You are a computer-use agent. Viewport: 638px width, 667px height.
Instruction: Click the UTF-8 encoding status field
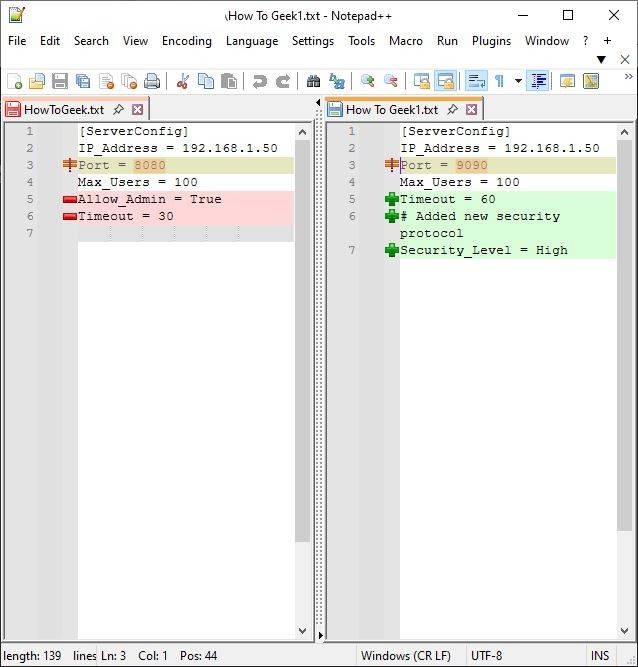[x=486, y=656]
